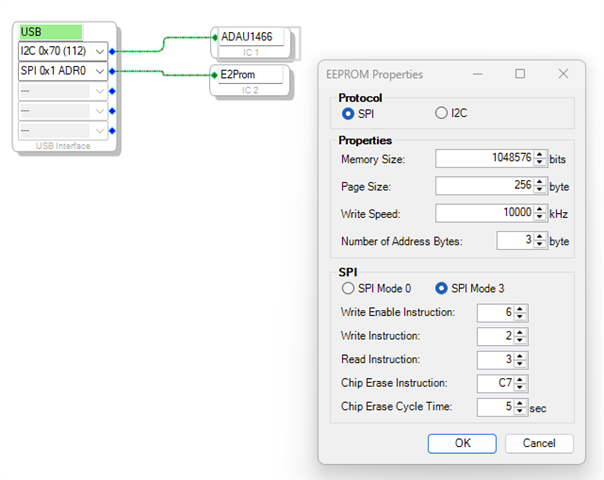
Task: Choose SPI Mode 3 option
Action: pyautogui.click(x=441, y=289)
